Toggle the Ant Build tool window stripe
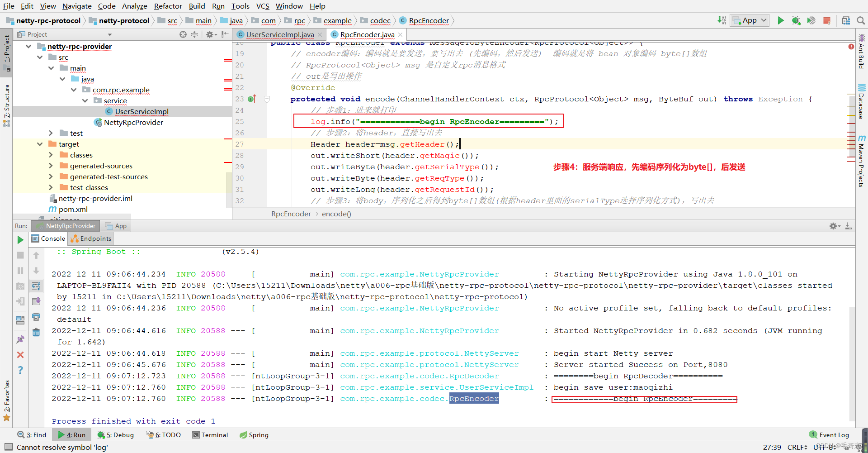 click(862, 52)
